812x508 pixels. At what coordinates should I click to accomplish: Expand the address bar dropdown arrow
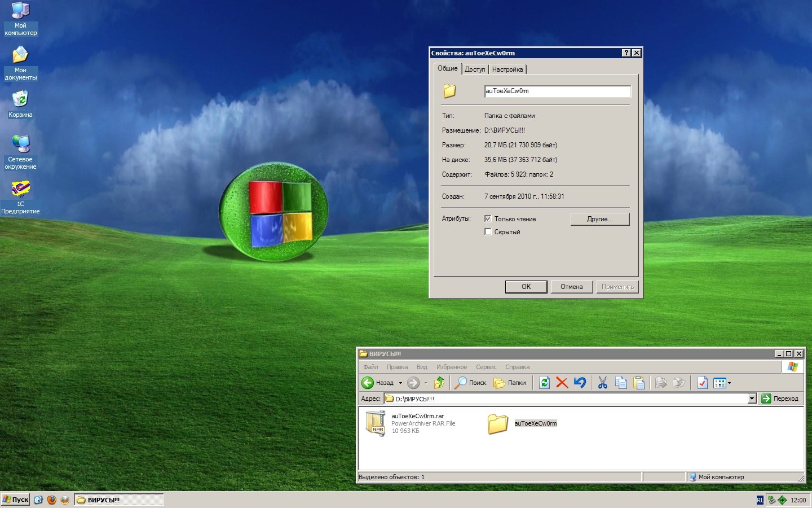tap(752, 398)
